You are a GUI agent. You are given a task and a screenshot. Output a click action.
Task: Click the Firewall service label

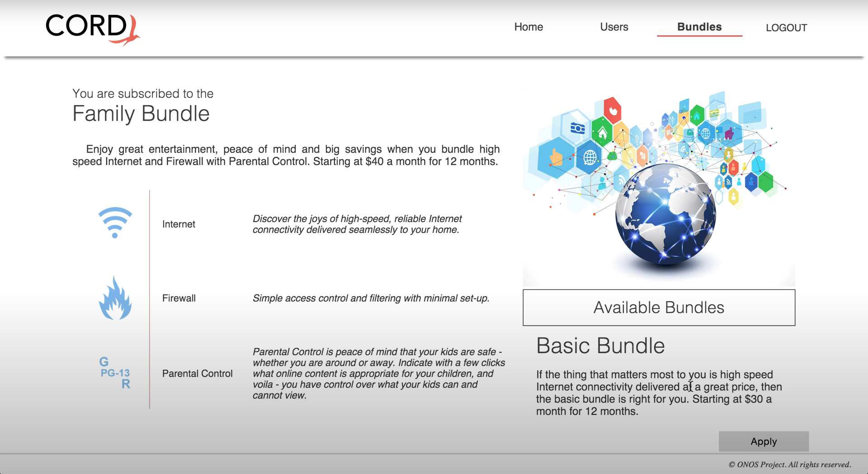tap(179, 299)
